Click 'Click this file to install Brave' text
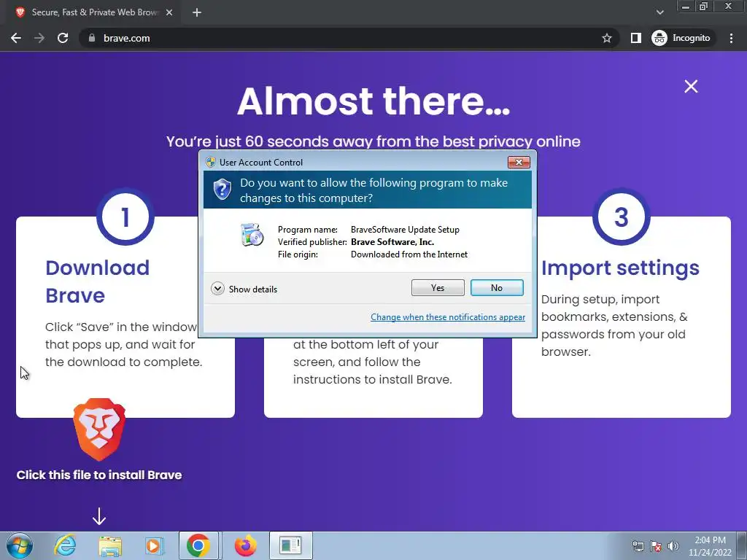The height and width of the screenshot is (560, 747). point(99,475)
